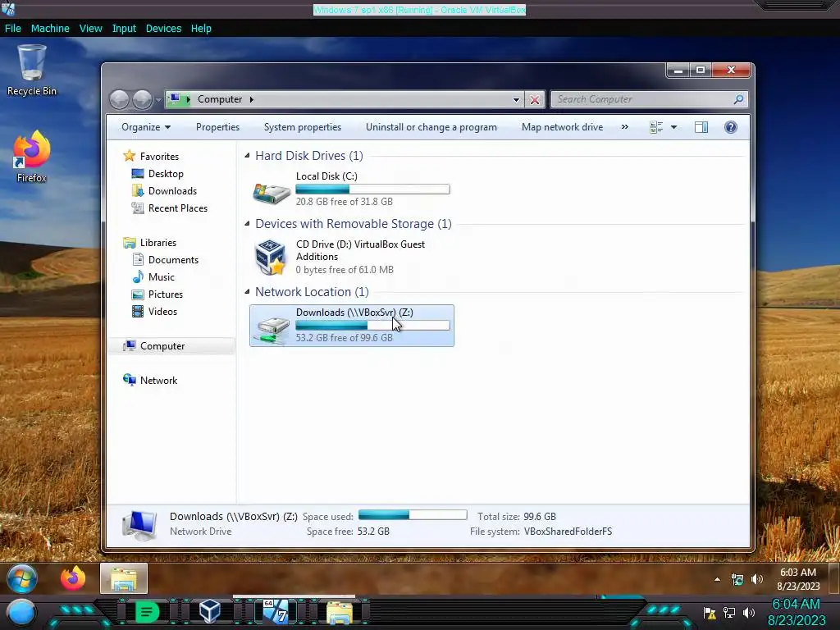Open the Windows 7 Start orb
Screen dimensions: 840x630
[x=22, y=578]
